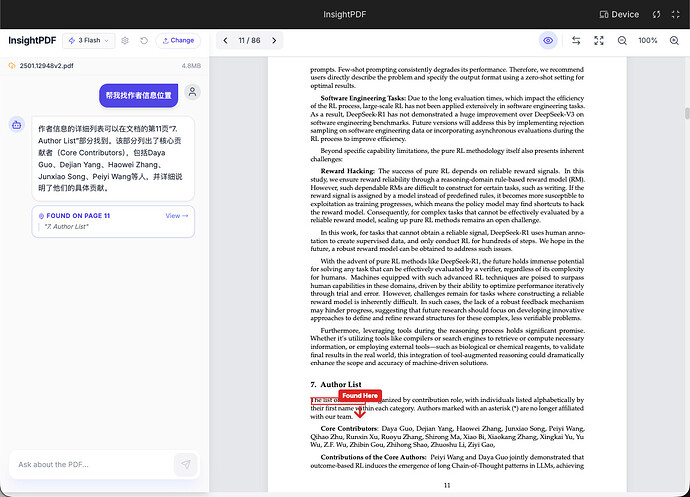Zoom out the PDF view
Image resolution: width=690 pixels, height=497 pixels.
pos(622,40)
